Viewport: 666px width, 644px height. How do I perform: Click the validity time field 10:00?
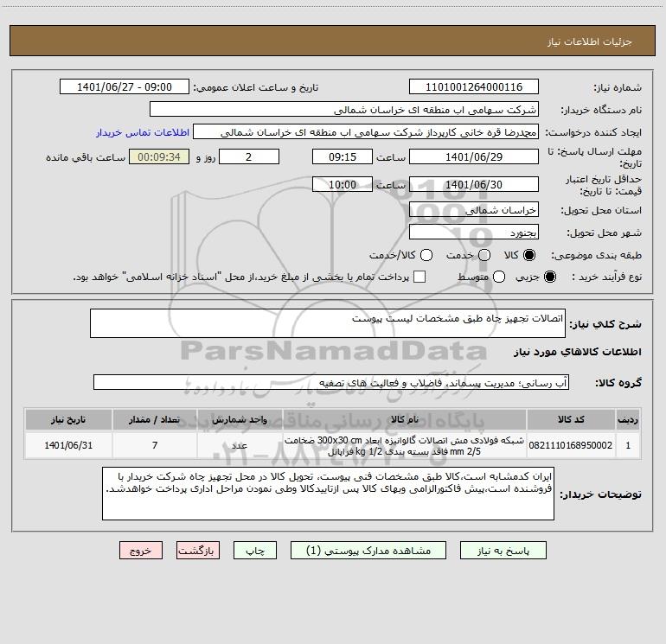tap(343, 184)
